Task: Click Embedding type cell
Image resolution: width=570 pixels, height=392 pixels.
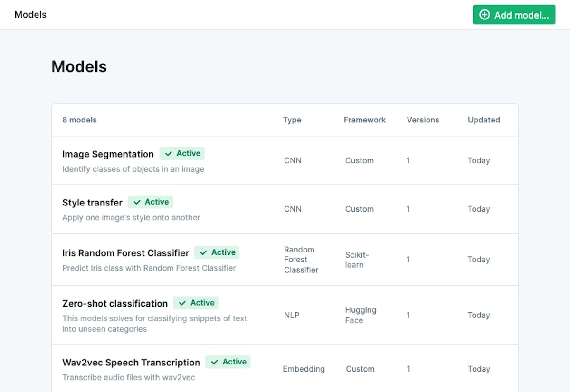Action: tap(304, 369)
